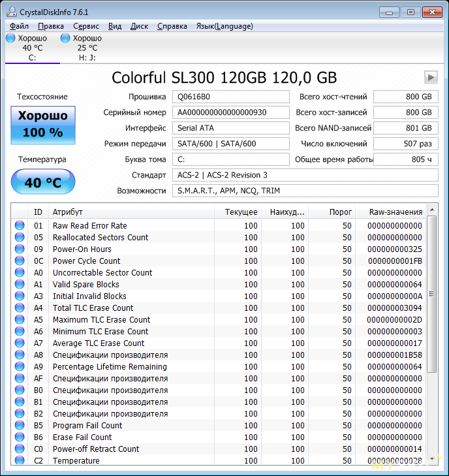
Task: Click the features field S.M.A.R.T., APM, NCQ, TRIM
Action: (305, 191)
